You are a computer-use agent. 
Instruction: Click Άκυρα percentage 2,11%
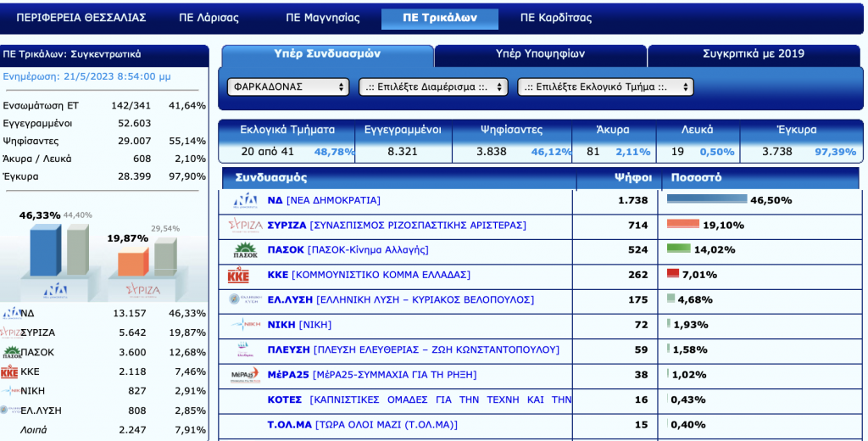pos(633,151)
